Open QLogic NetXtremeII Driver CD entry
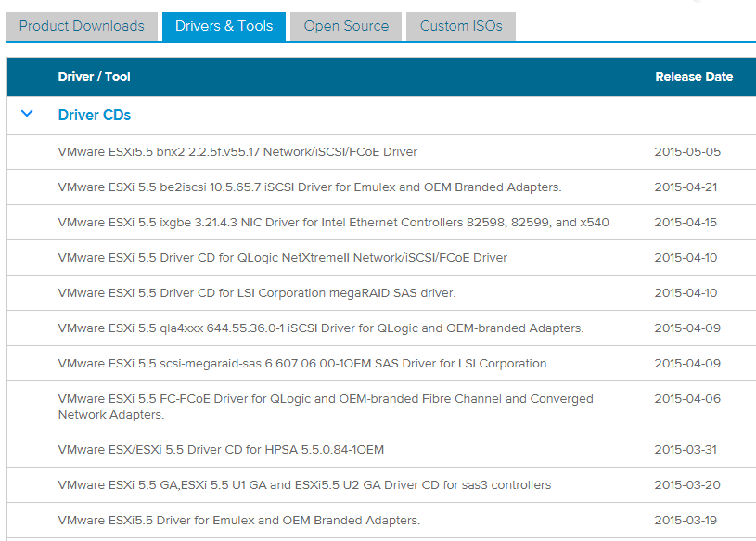Image resolution: width=756 pixels, height=541 pixels. pyautogui.click(x=283, y=257)
